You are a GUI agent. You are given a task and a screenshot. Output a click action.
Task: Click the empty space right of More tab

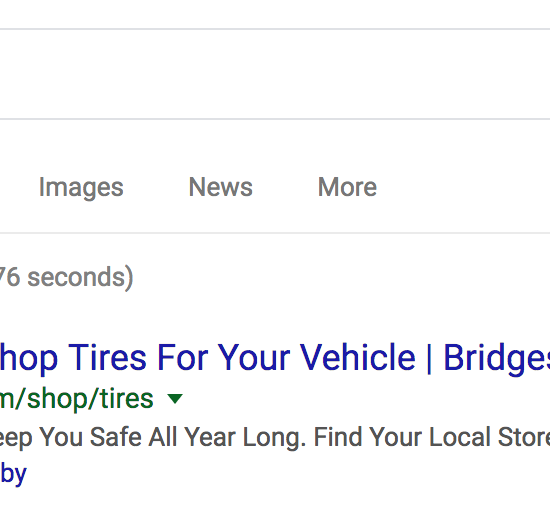[x=463, y=187]
